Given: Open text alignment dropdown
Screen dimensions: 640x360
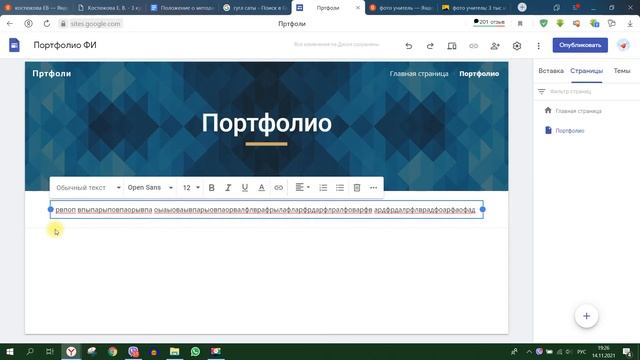Looking at the screenshot, I should pos(302,187).
